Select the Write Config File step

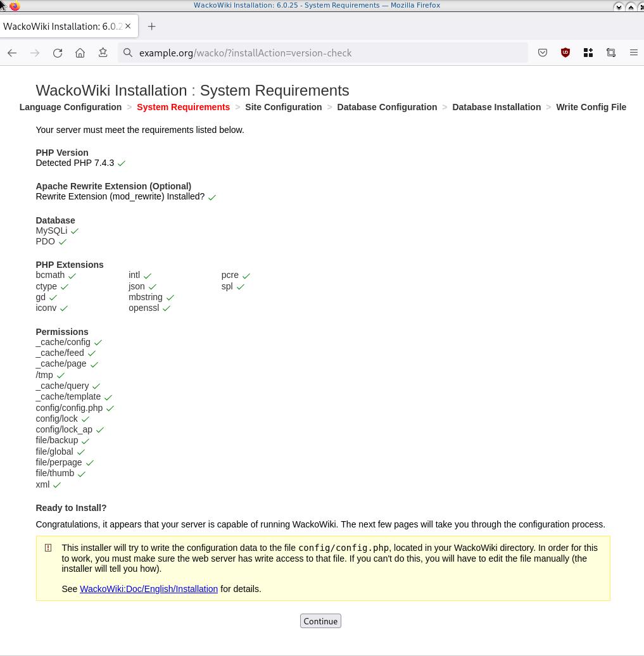591,107
